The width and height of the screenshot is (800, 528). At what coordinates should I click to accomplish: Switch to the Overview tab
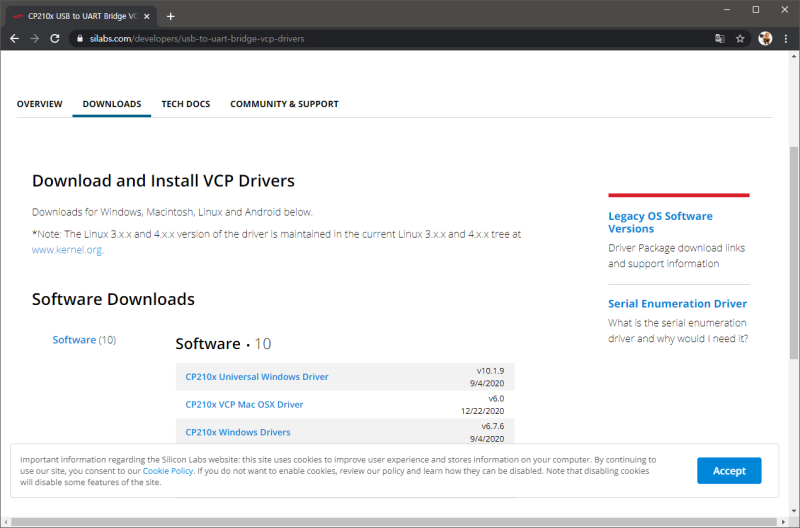click(x=40, y=104)
